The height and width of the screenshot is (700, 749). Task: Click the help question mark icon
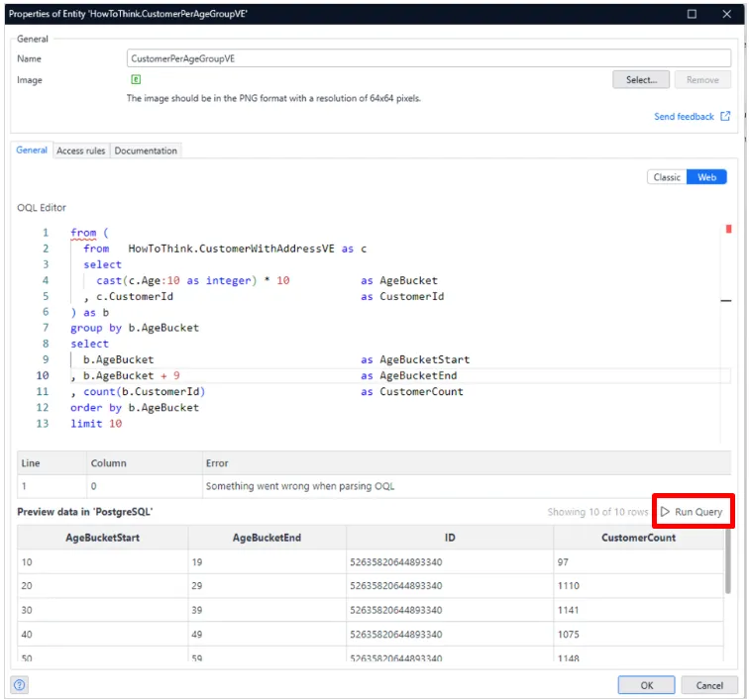coord(19,685)
